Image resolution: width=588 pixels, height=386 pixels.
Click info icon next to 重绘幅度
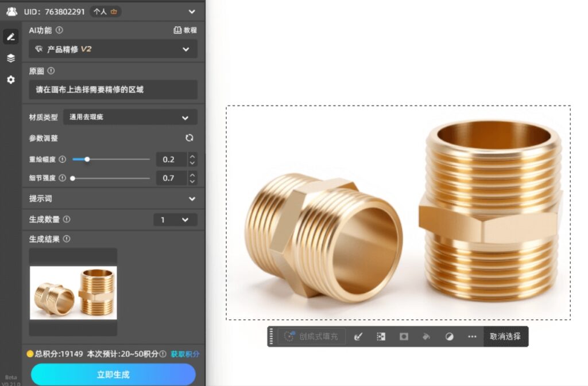[x=63, y=159]
